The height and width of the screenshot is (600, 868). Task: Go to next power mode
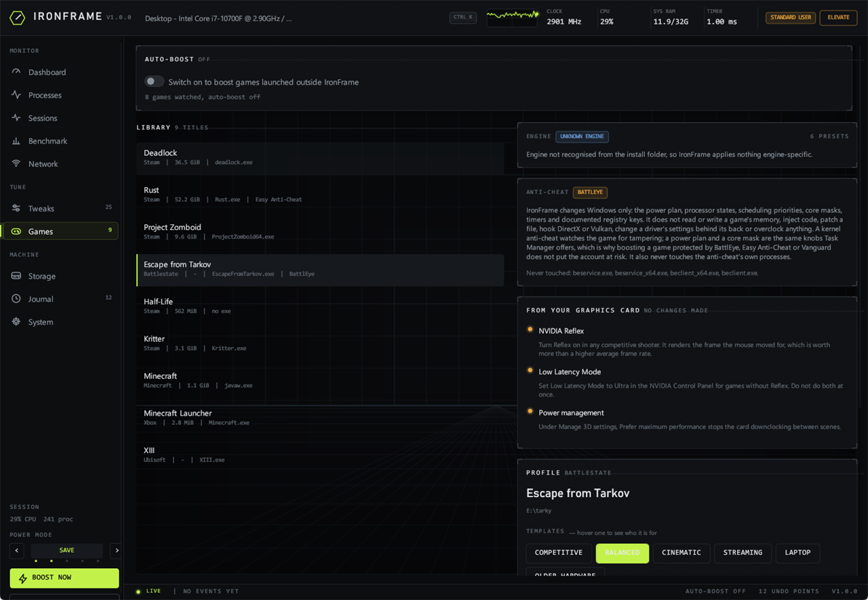[117, 551]
